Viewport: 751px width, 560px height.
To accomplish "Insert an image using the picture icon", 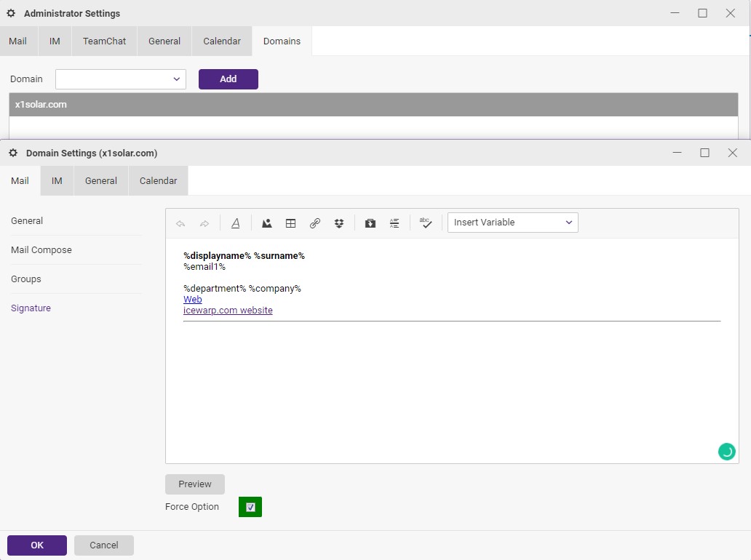I will click(267, 223).
